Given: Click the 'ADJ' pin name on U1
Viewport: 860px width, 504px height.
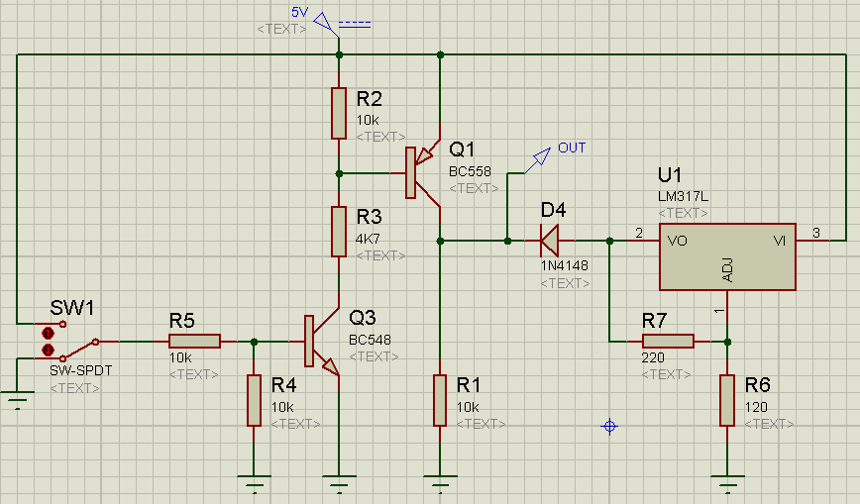Looking at the screenshot, I should point(727,270).
